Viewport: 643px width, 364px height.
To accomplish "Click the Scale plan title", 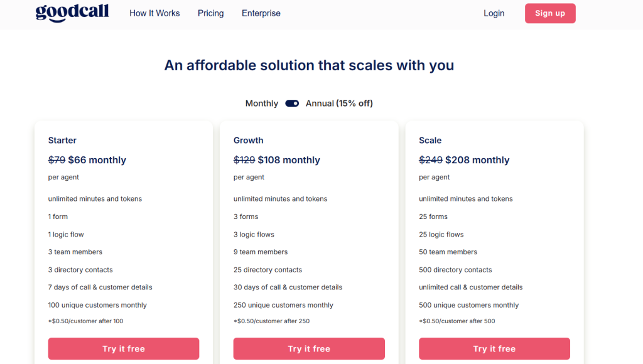I will pyautogui.click(x=430, y=141).
